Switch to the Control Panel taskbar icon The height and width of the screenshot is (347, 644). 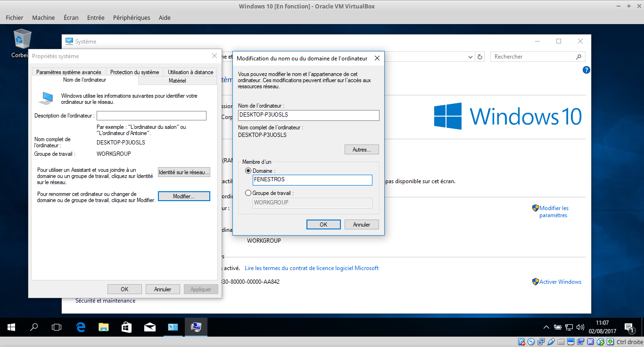click(x=173, y=327)
